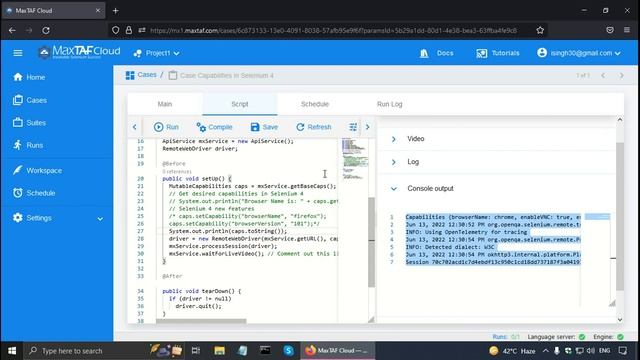Refresh the script editor
The width and height of the screenshot is (640, 360).
(x=313, y=127)
